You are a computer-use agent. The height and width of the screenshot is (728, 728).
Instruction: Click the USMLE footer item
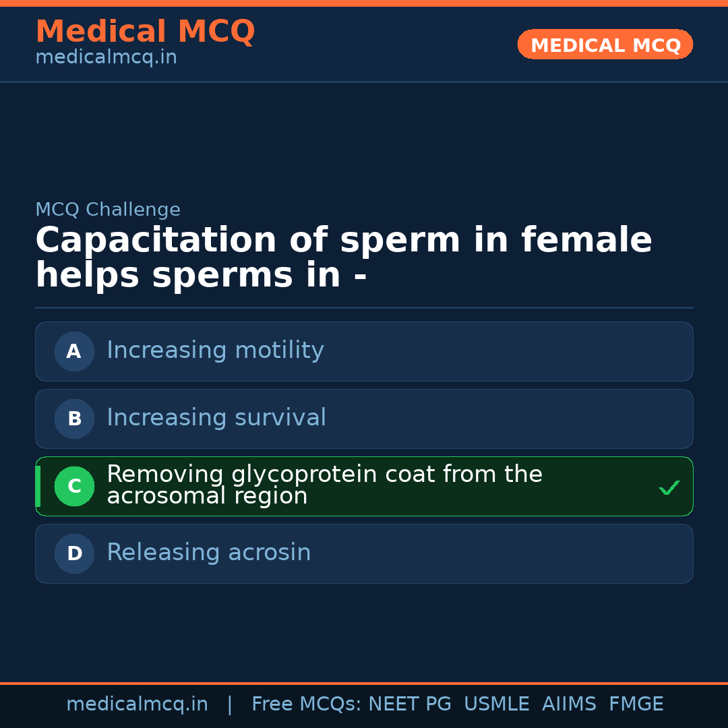coord(496,704)
